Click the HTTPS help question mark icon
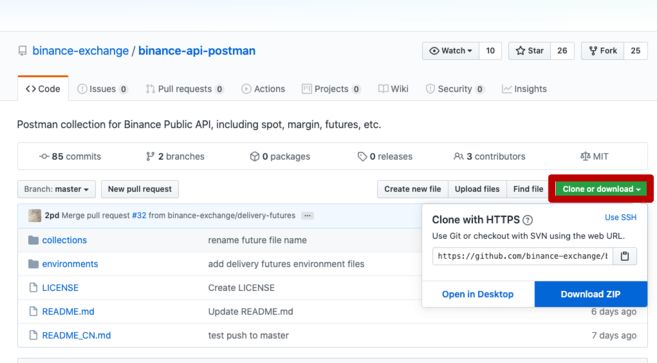Viewport: 657px width, 363px height. click(528, 220)
